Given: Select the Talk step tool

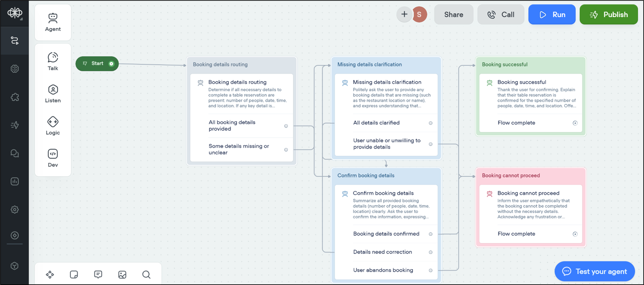Looking at the screenshot, I should point(53,61).
